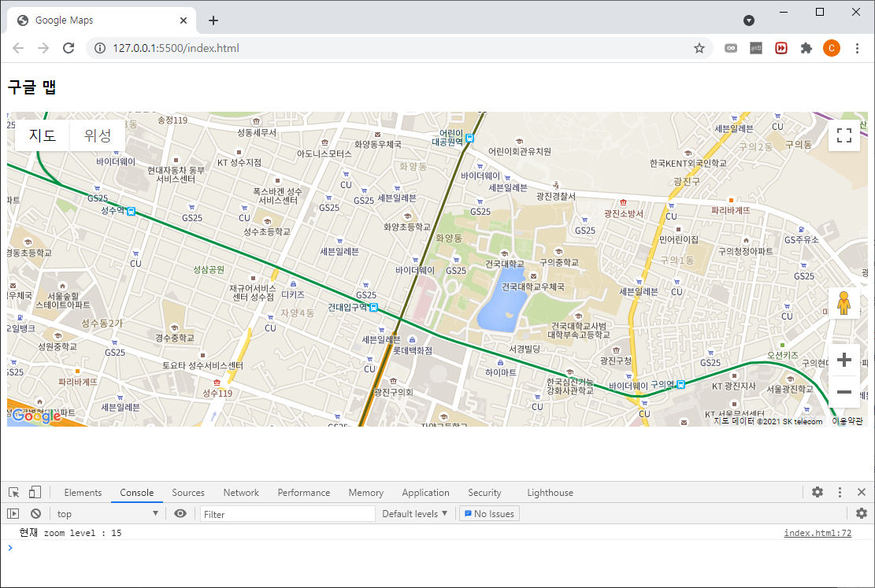Click the Google logo on the map
Viewport: 875px width, 588px height.
(x=37, y=416)
